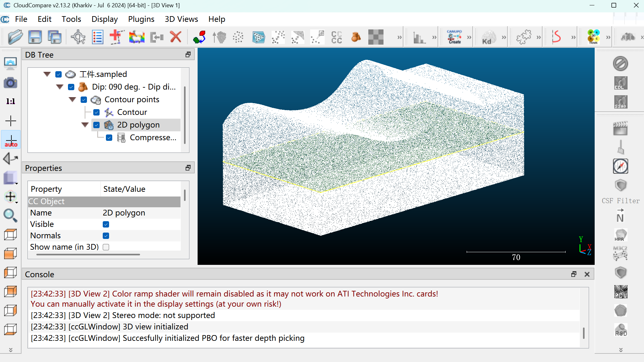Screen dimensions: 644x362
Task: Toggle the Contour item checkbox
Action: (x=96, y=112)
